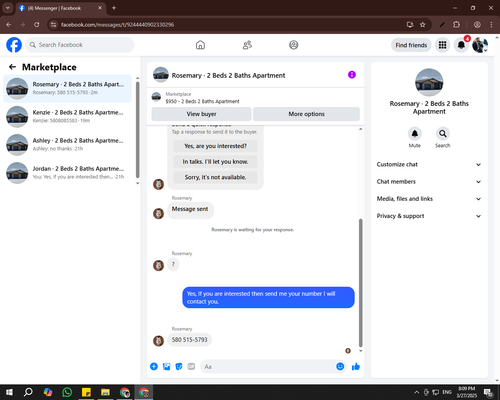
Task: Open the Windows notification center icon
Action: (489, 392)
